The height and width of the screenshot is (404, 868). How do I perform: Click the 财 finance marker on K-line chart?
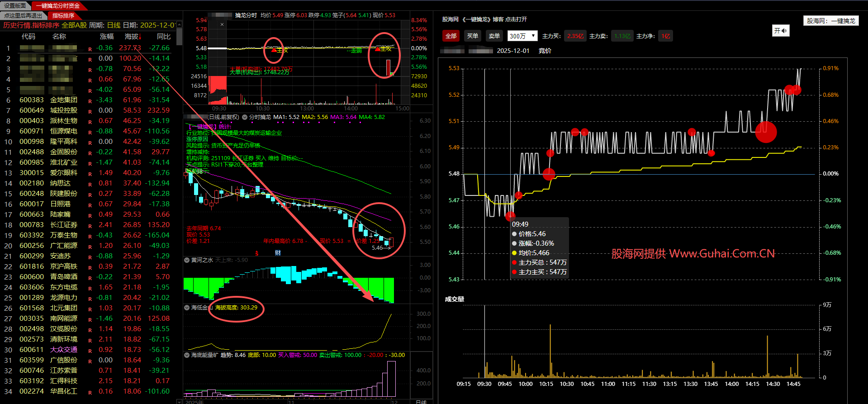point(278,253)
